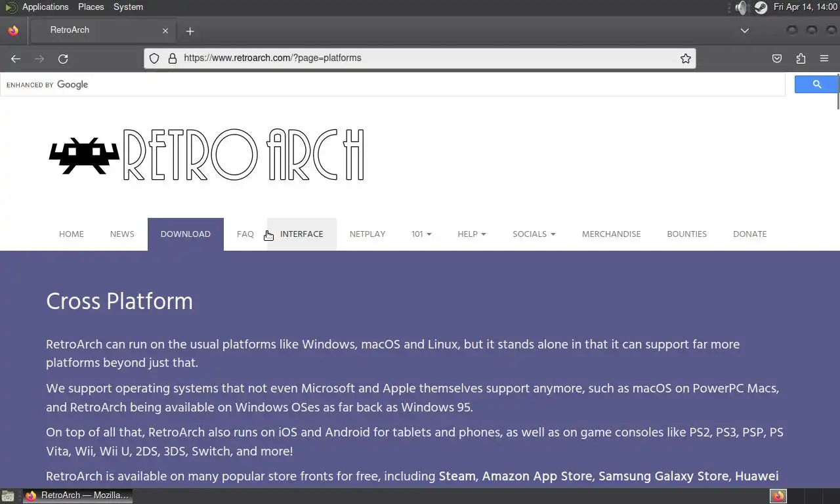Screen dimensions: 840x504
Task: Open the NEWS nav tab
Action: [122, 234]
